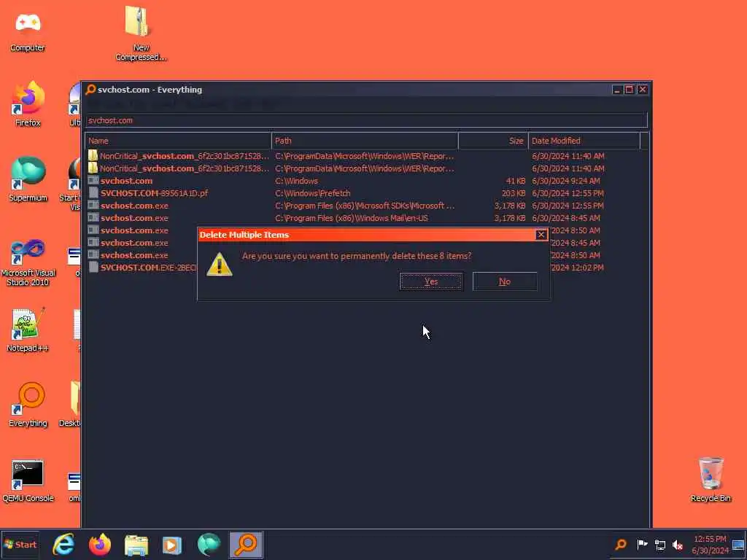The image size is (747, 560).
Task: Select the Everything desktop shortcut
Action: click(28, 404)
